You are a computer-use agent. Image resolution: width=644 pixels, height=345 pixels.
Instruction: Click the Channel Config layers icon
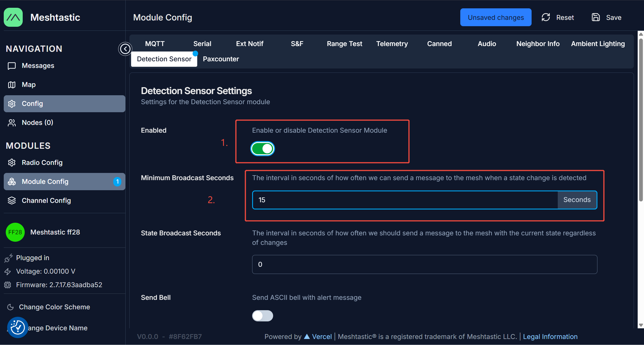[x=12, y=201]
